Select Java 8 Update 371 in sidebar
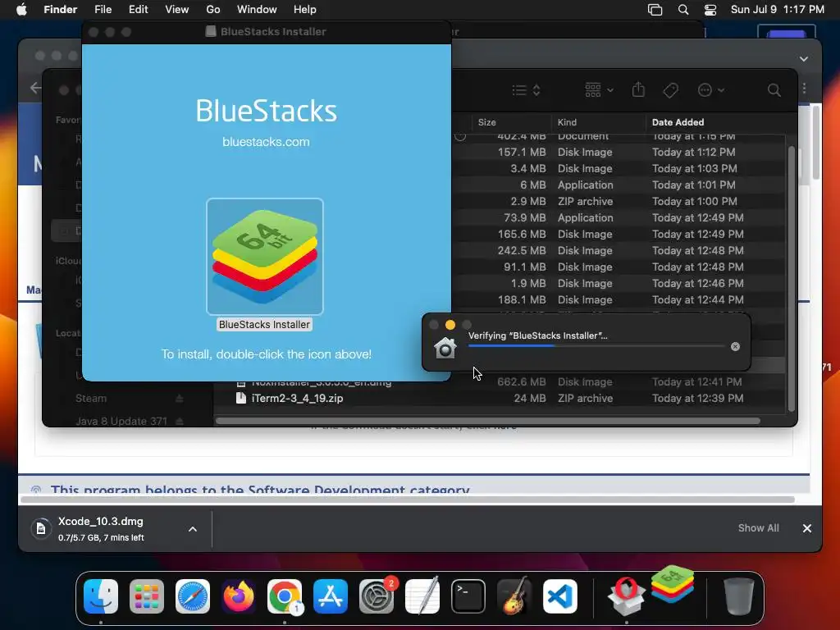The image size is (840, 630). point(121,421)
